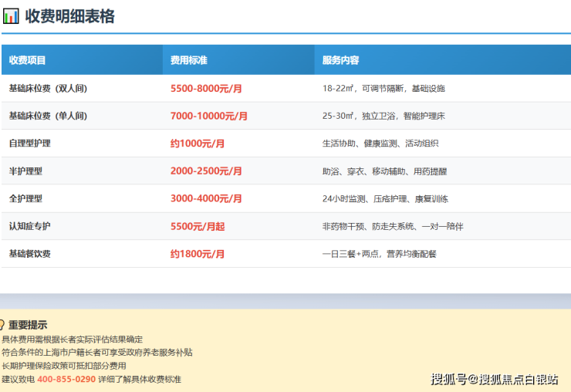Select the 收费项目 column header
Screen dimensions: 571x392
28,60
